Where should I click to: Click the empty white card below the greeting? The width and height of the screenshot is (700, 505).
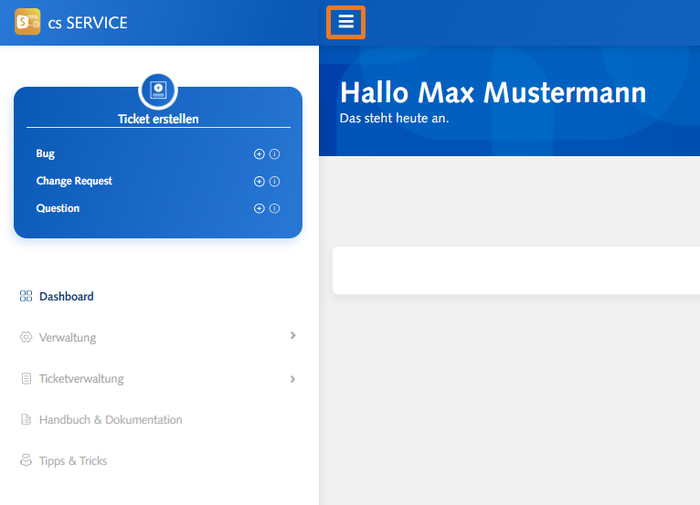coord(516,271)
